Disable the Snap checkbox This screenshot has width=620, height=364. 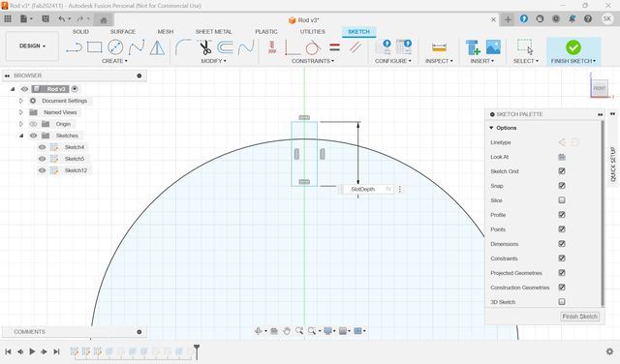pyautogui.click(x=562, y=186)
